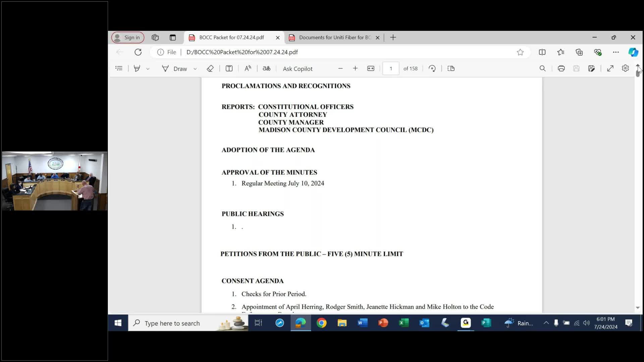The height and width of the screenshot is (362, 644).
Task: Zoom out using the minus button
Action: click(x=340, y=68)
